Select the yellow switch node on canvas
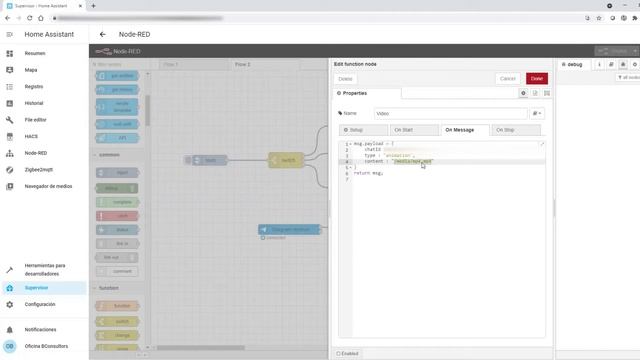The width and height of the screenshot is (640, 360). [286, 160]
